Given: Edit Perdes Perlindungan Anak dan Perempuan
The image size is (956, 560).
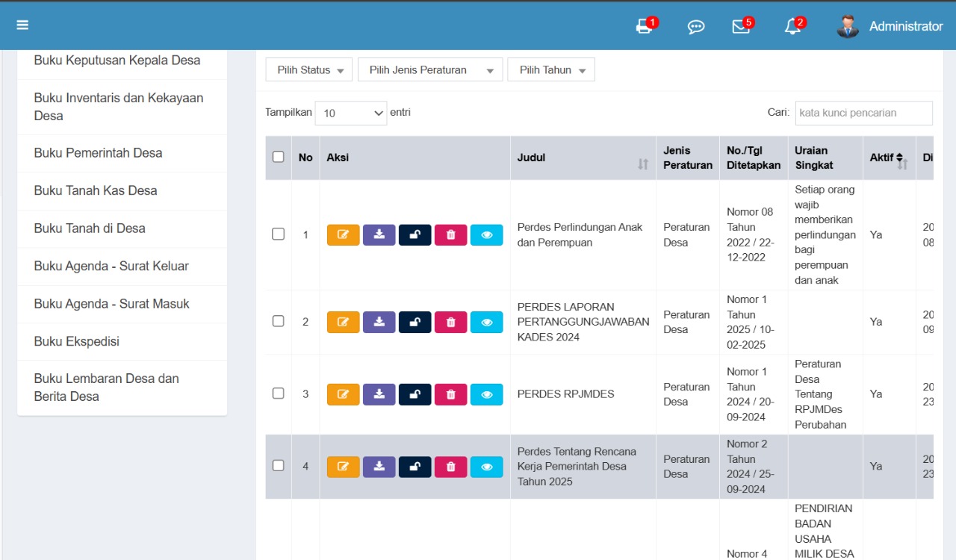Looking at the screenshot, I should tap(343, 235).
